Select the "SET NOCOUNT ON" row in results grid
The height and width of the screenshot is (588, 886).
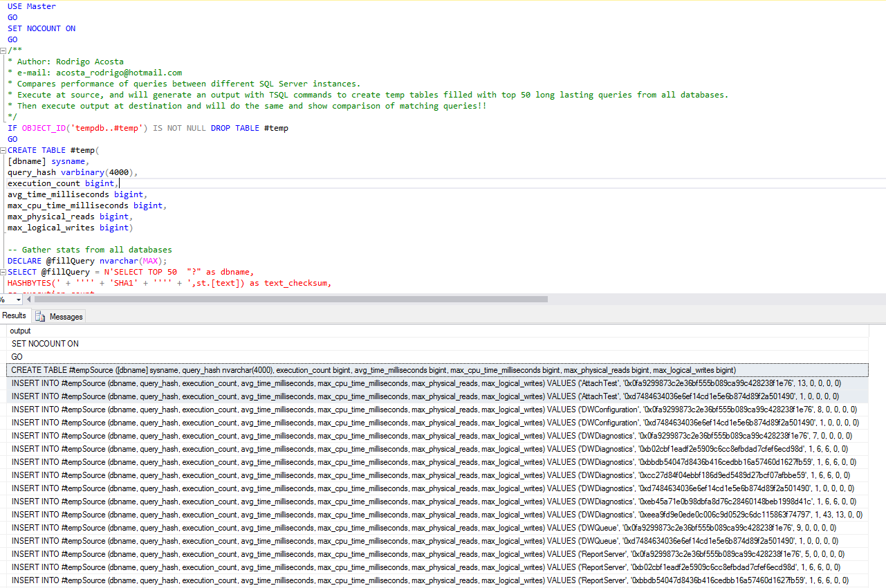pos(437,344)
